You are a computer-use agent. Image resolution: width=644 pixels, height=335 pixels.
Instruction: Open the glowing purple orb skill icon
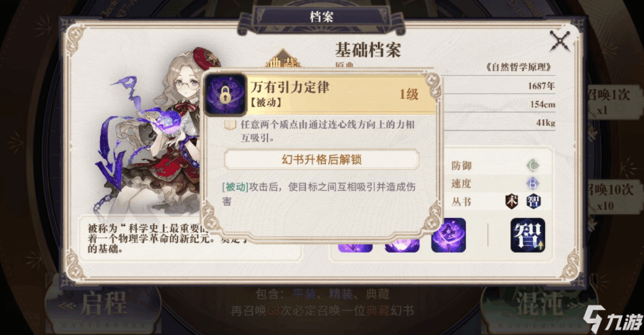pyautogui.click(x=448, y=236)
